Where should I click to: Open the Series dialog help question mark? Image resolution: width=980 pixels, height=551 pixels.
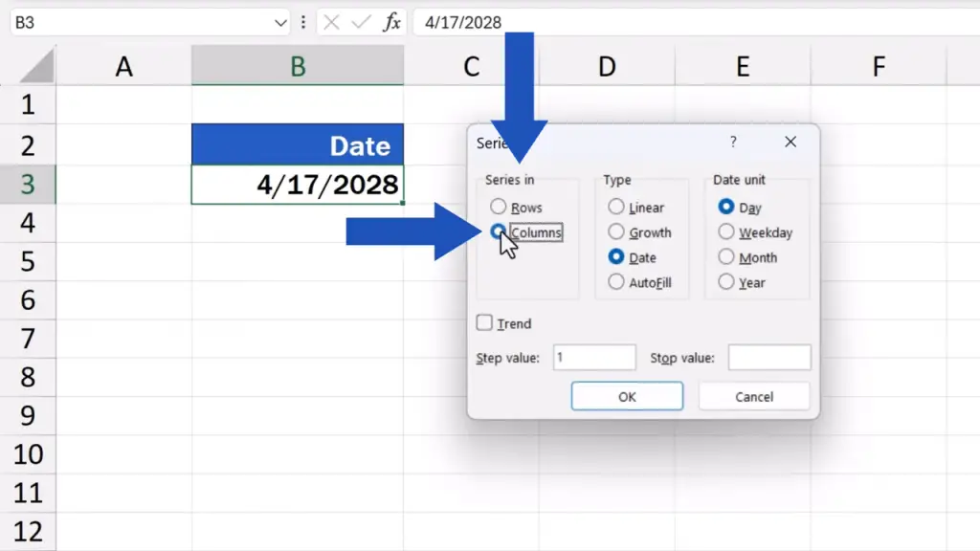(733, 142)
